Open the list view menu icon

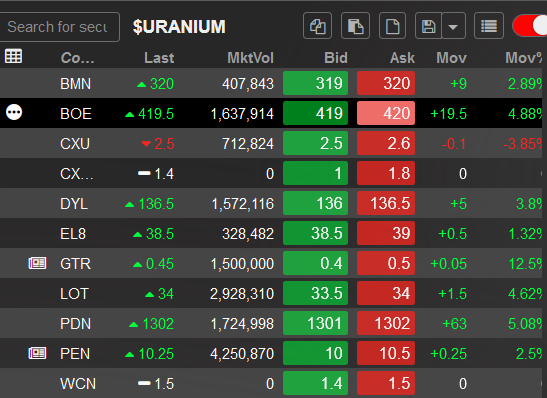tap(489, 26)
